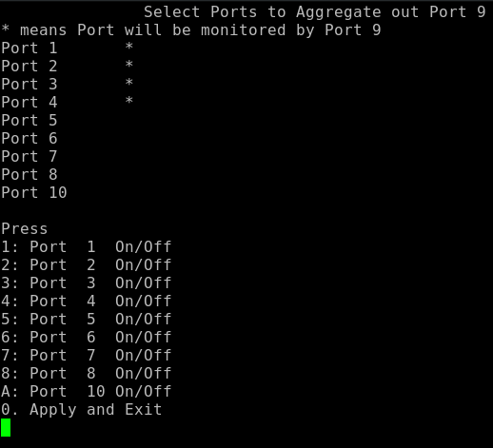Choose the 4: Port 4 On/Off line
Image resolution: width=493 pixels, height=448 pixels.
87,301
